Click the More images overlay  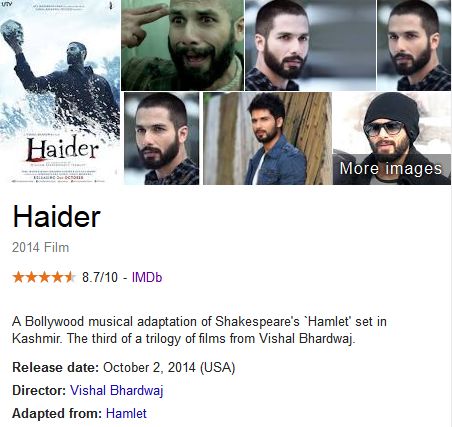391,169
